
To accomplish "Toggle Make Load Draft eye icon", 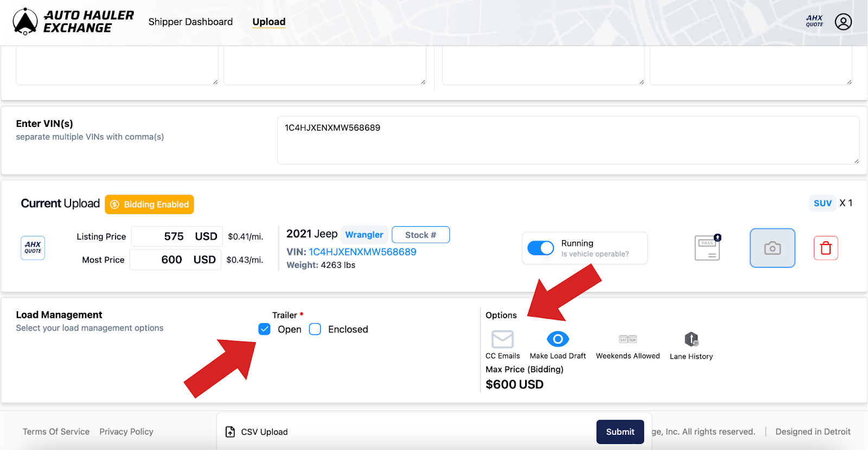I will [558, 339].
